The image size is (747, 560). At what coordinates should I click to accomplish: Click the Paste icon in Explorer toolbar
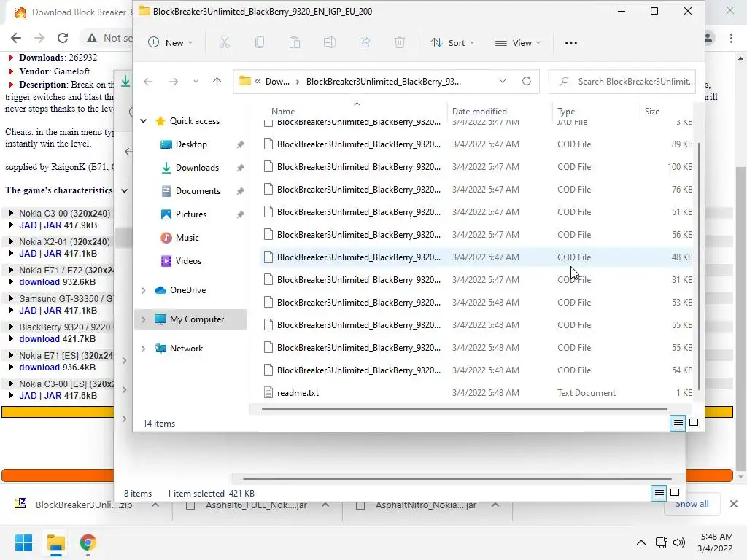coord(295,43)
